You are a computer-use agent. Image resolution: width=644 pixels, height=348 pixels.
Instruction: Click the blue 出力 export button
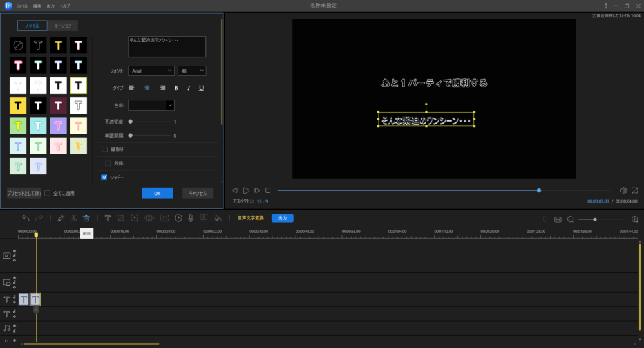(x=283, y=218)
